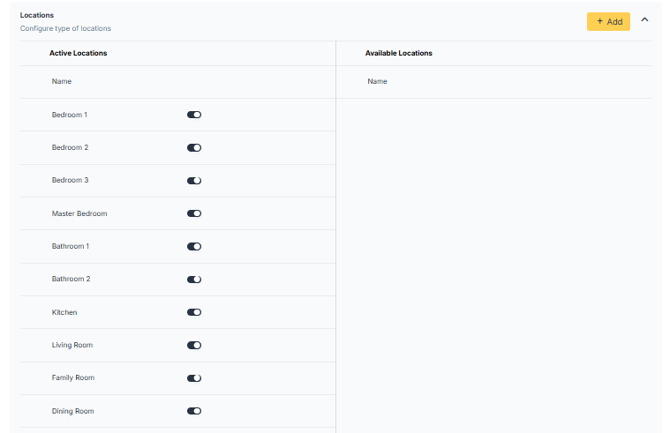Screen dimensions: 670x433
Task: Select the Master Bedroom row name
Action: (79, 213)
